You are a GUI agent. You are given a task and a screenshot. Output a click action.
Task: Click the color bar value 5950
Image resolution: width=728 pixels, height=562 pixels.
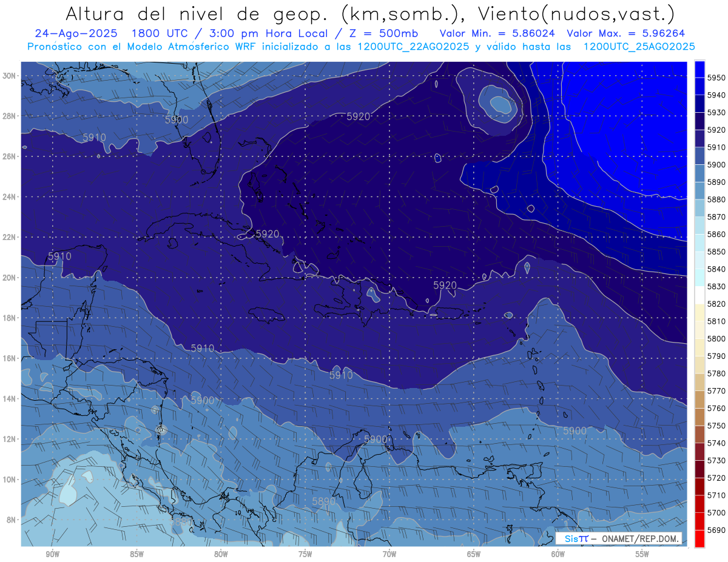(716, 78)
